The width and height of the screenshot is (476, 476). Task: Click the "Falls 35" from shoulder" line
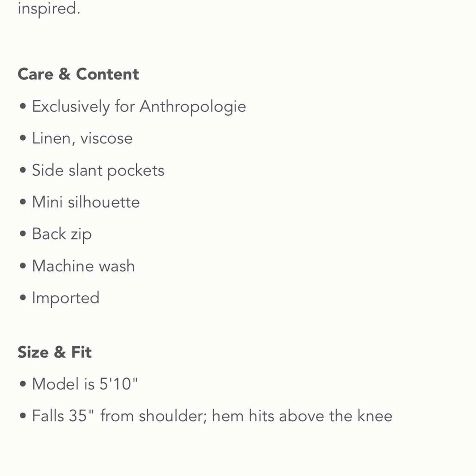pyautogui.click(x=212, y=416)
